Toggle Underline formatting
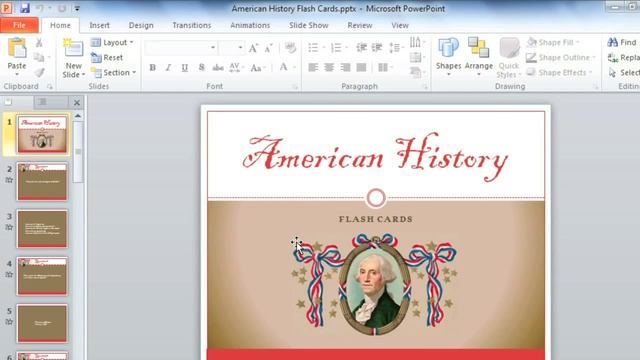 (184, 67)
